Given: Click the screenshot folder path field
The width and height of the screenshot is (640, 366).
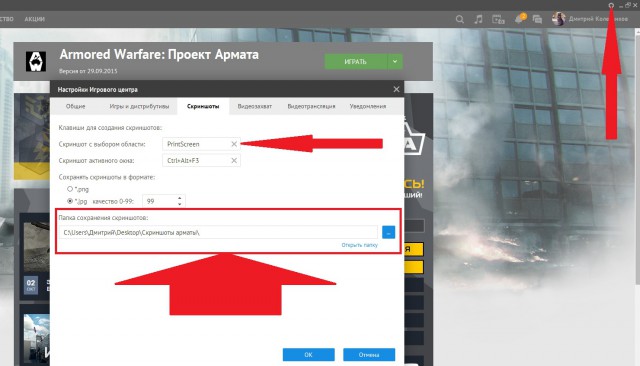Looking at the screenshot, I should (x=218, y=232).
